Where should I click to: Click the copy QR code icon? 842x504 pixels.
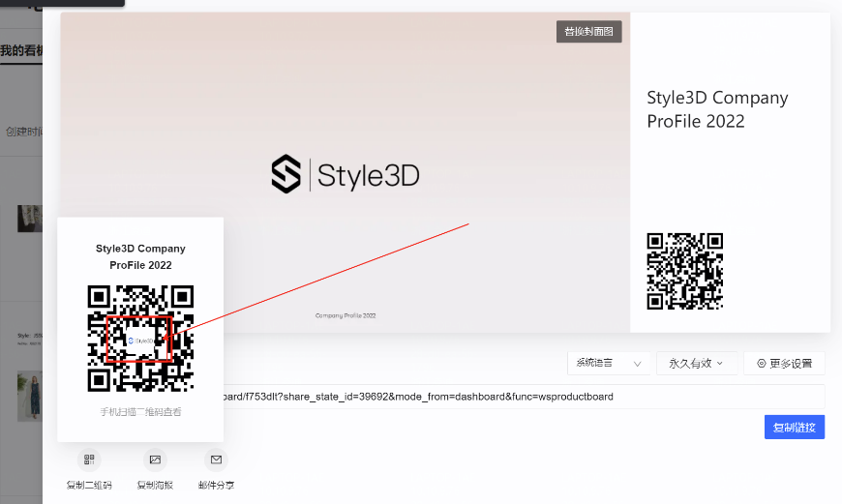point(89,460)
